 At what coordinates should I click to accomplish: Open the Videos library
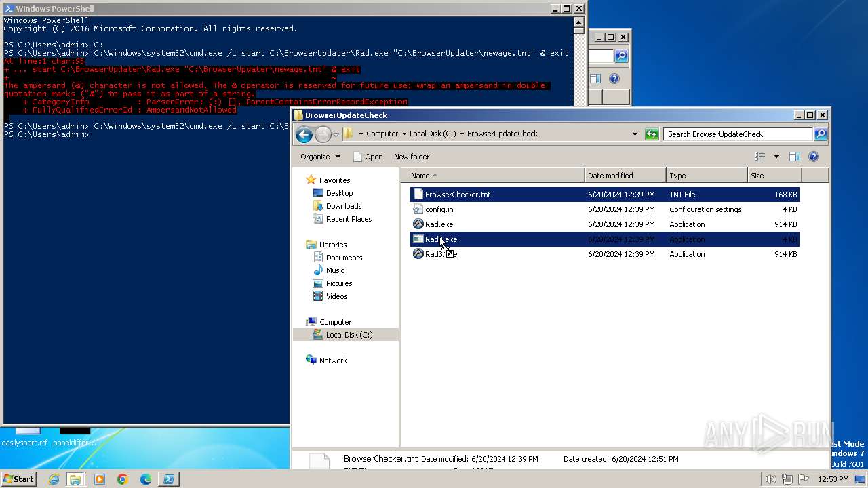click(x=336, y=296)
